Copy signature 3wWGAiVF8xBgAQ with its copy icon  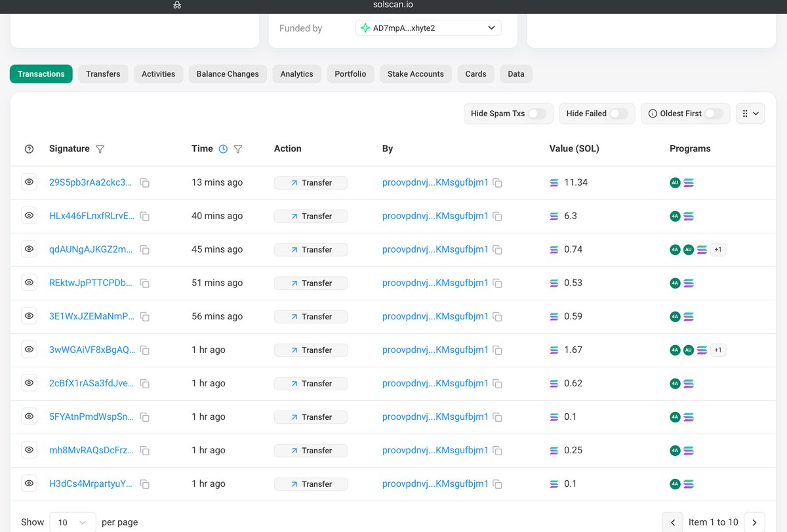coord(145,350)
